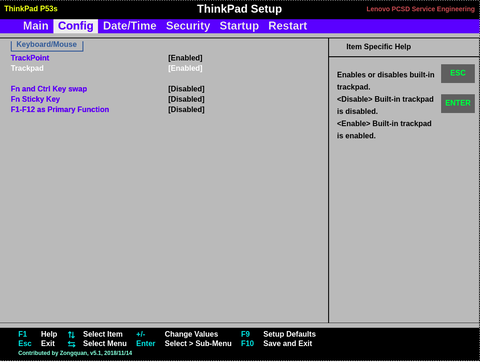480x362 pixels.
Task: Select the Config tab
Action: (x=76, y=26)
